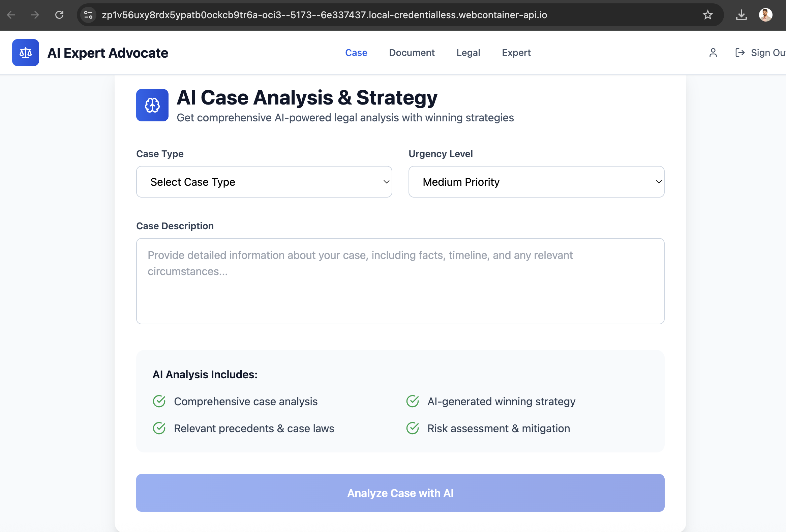Open the Chrome profile avatar

coord(765,15)
